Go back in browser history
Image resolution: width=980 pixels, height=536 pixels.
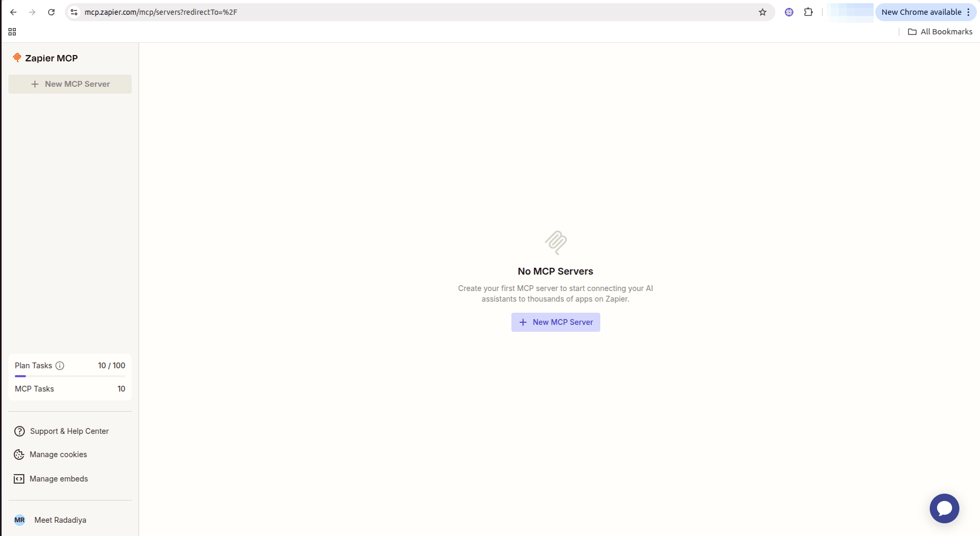point(13,12)
